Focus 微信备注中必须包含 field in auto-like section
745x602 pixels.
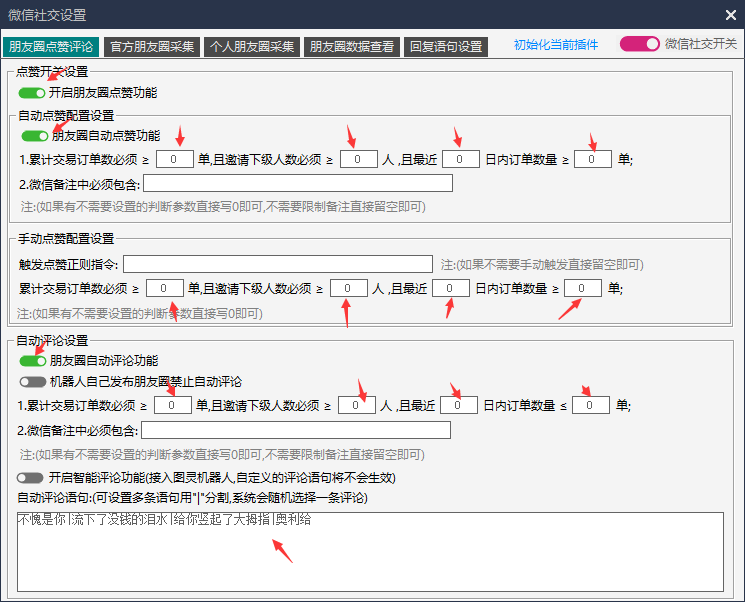click(298, 183)
